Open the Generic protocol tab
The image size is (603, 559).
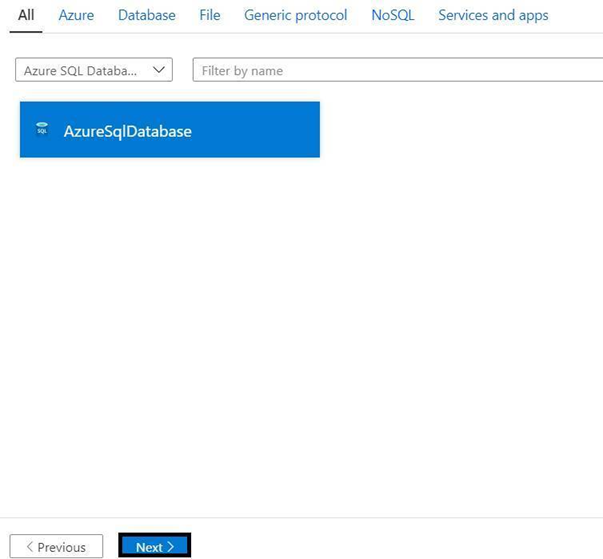pyautogui.click(x=295, y=15)
